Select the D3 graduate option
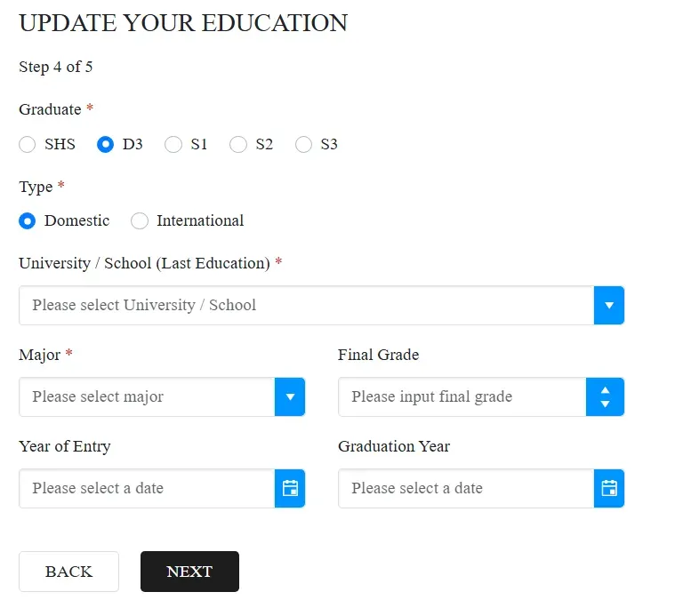This screenshot has height=616, width=675. pos(106,144)
